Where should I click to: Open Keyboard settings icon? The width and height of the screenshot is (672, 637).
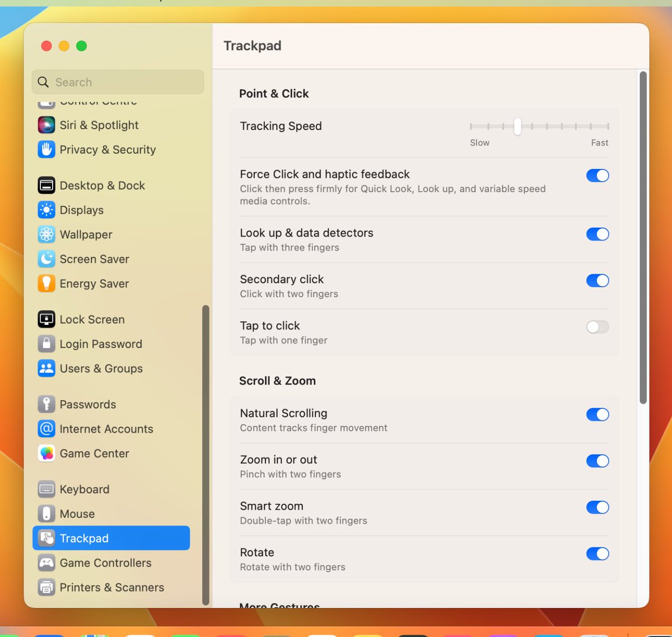coord(46,489)
